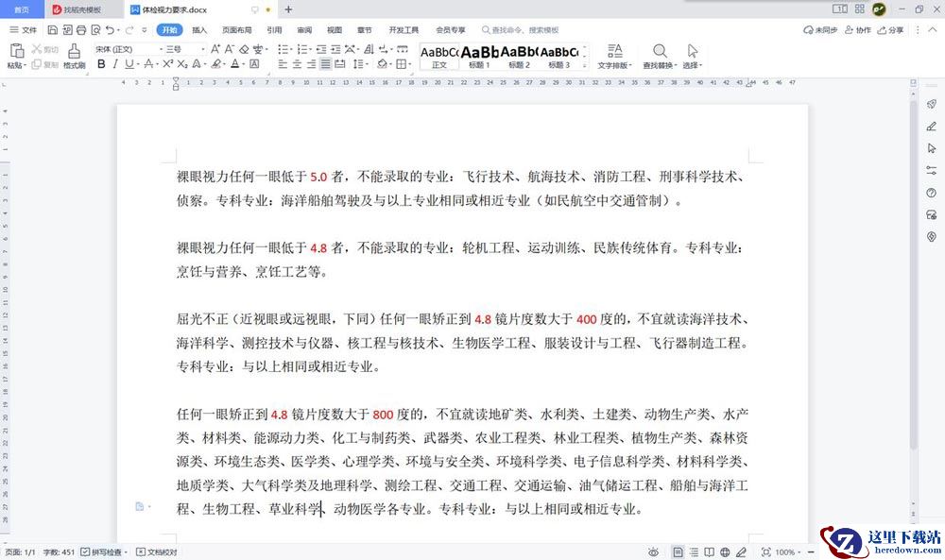The width and height of the screenshot is (945, 560).
Task: Decrease paragraph indent
Action: click(320, 49)
